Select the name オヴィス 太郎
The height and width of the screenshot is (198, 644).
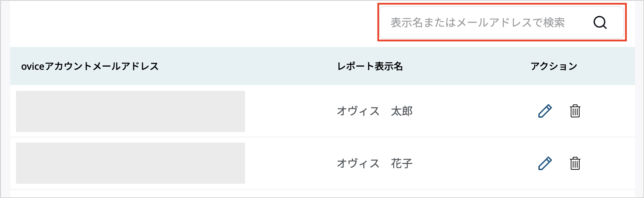coord(374,111)
